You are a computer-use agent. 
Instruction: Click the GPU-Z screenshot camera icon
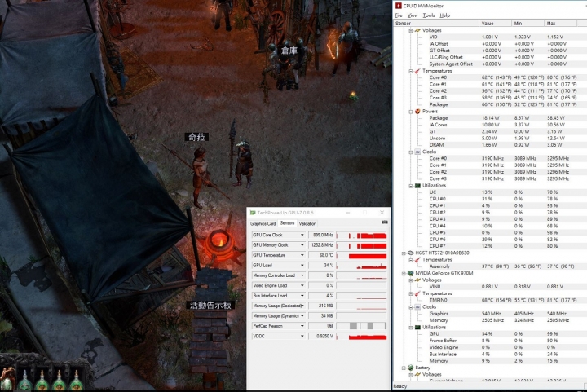[x=384, y=222]
